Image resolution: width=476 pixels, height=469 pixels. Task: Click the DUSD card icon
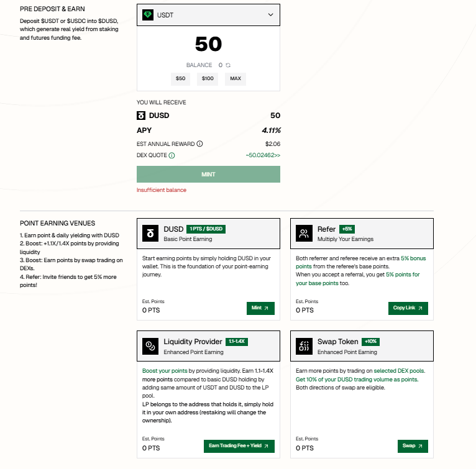point(150,234)
